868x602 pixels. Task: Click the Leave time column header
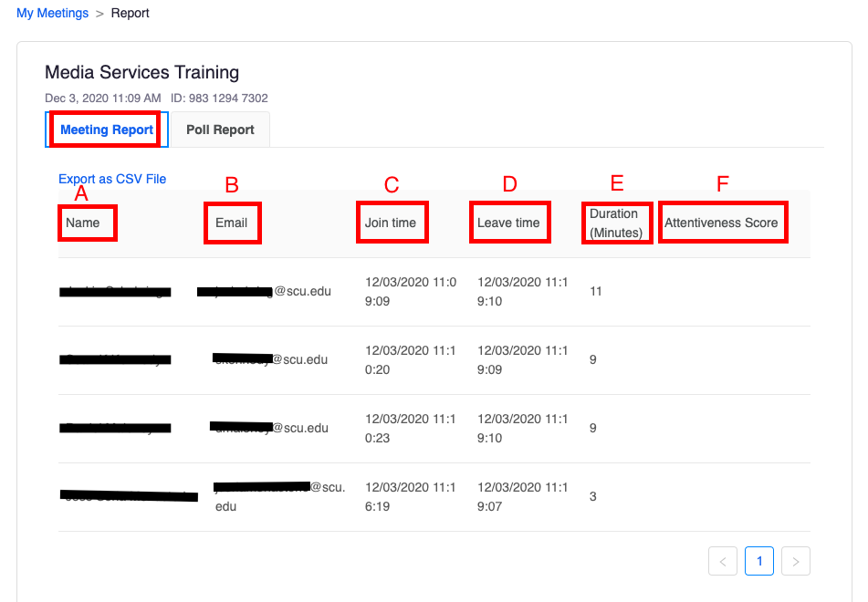[x=508, y=223]
